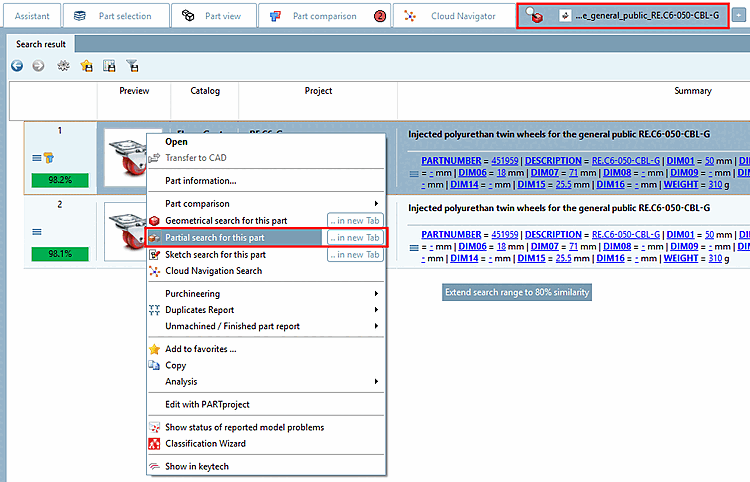
Task: Expand the Analysis submenu arrow
Action: point(376,382)
